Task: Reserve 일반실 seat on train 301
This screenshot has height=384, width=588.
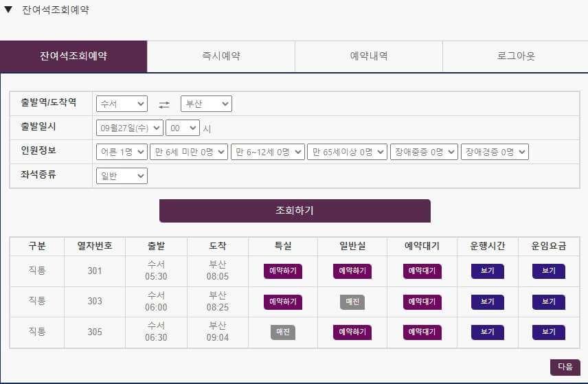Action: click(352, 271)
